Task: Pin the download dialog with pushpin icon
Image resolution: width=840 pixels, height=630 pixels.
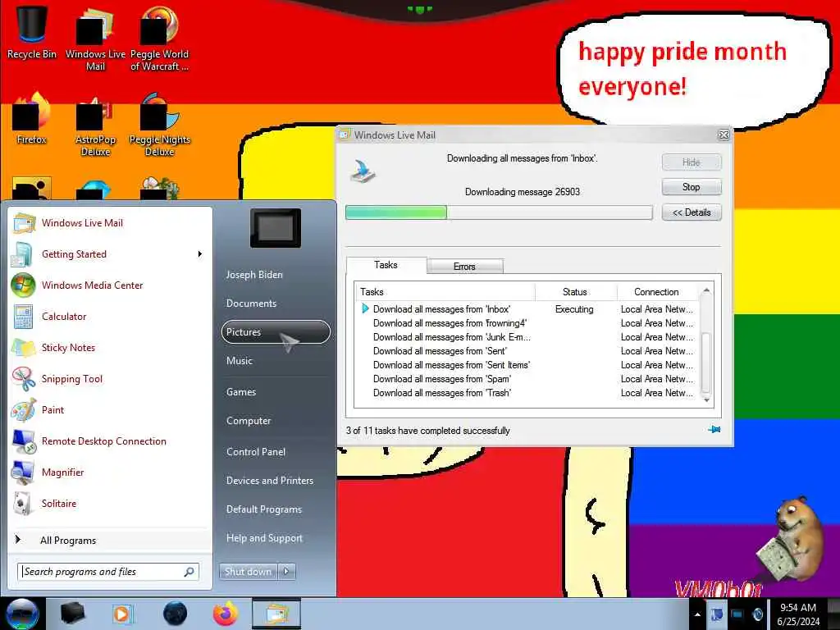Action: point(714,430)
